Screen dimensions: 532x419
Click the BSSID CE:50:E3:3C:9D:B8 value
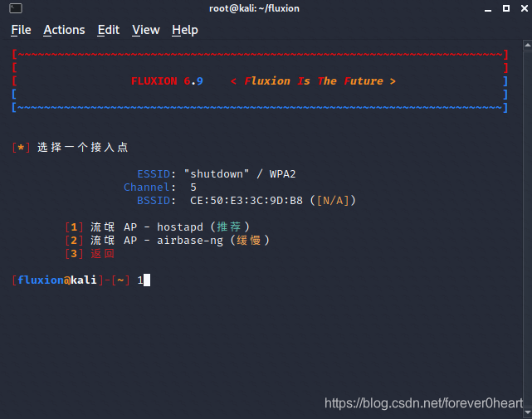pyautogui.click(x=246, y=201)
